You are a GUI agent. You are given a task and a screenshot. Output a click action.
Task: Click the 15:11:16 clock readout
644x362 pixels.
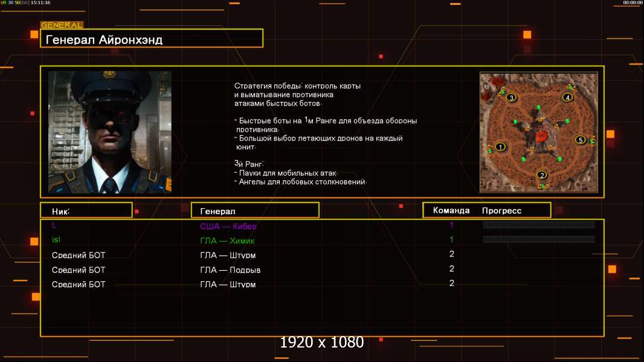(x=40, y=2)
